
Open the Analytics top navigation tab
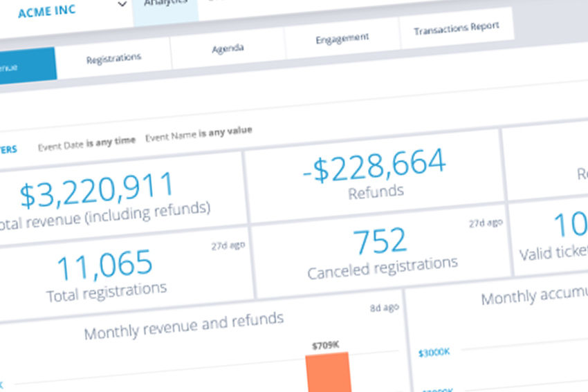point(165,10)
